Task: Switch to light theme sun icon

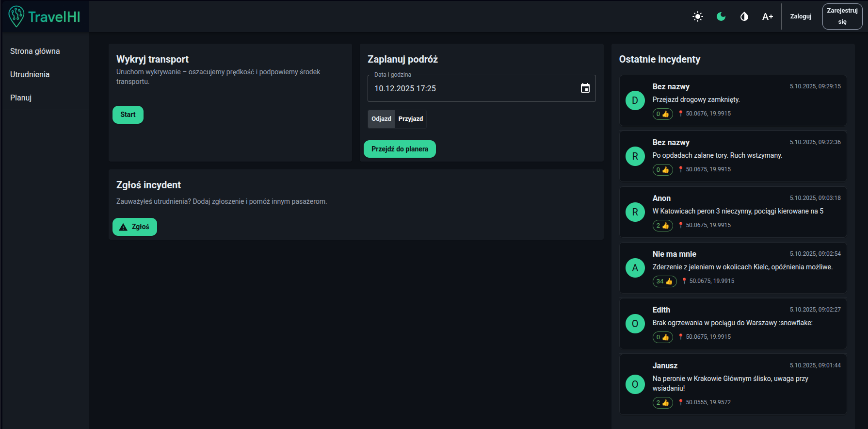Action: click(698, 16)
